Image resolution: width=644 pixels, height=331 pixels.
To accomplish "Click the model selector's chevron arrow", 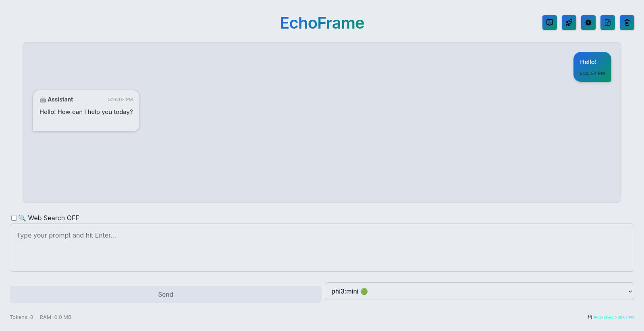I will coord(630,291).
